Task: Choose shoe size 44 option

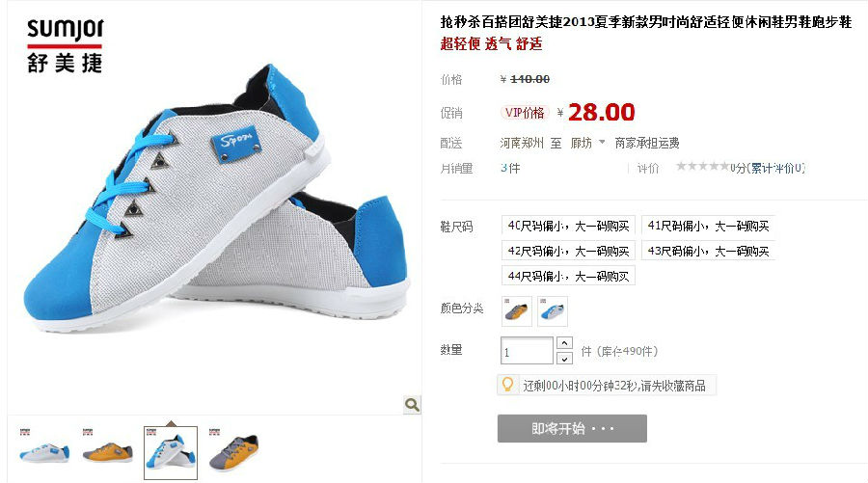Action: pos(568,276)
